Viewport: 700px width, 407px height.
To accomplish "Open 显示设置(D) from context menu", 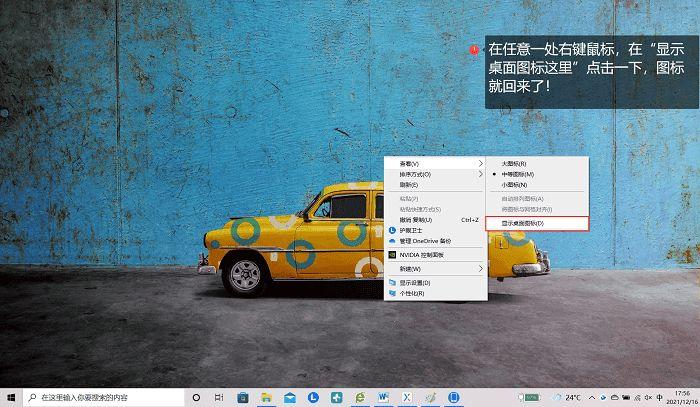I will point(415,283).
